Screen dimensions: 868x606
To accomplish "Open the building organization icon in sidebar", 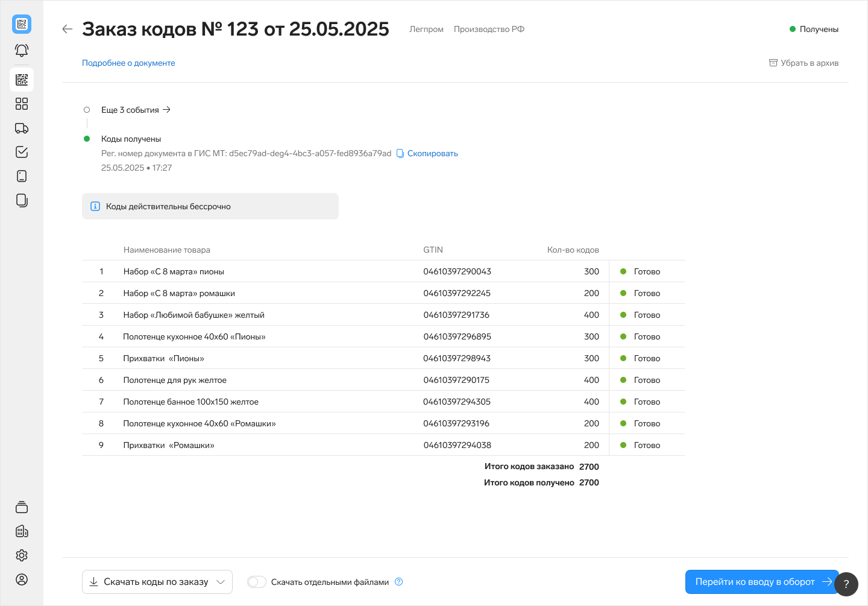I will click(x=22, y=531).
